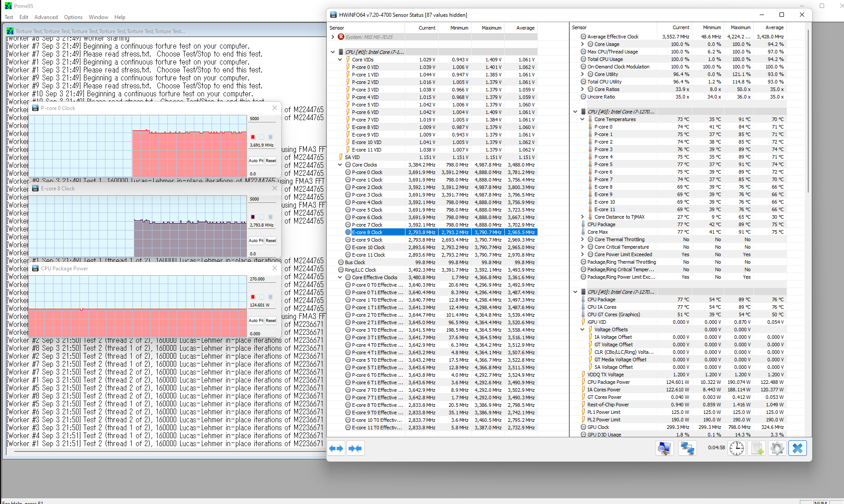Open the Test menu in Prime95
The height and width of the screenshot is (504, 844).
pos(9,17)
